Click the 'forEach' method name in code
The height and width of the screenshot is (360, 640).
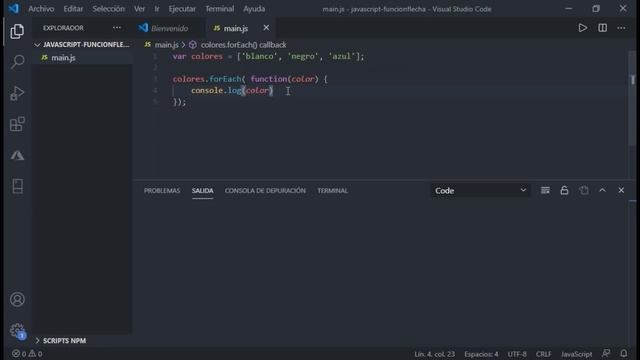[225, 79]
